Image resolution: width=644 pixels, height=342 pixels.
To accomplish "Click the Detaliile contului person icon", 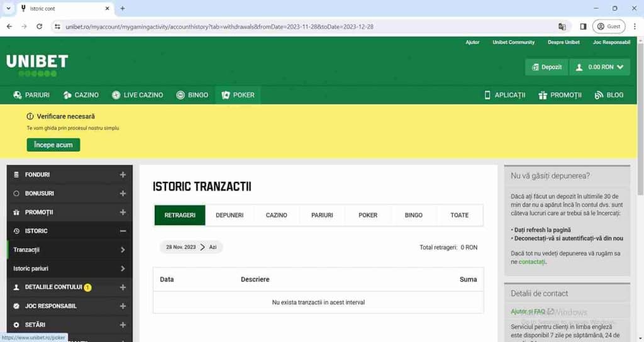I will coord(16,287).
